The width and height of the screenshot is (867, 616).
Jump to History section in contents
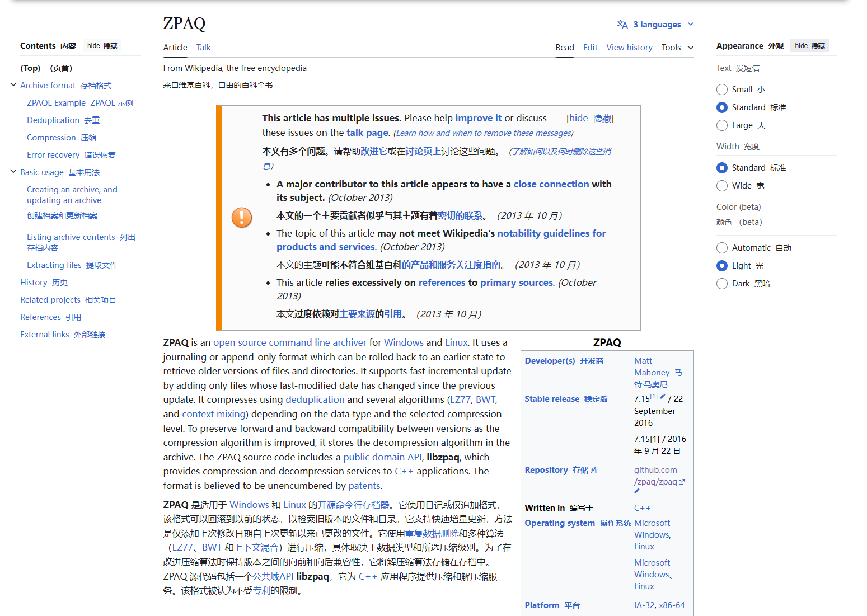(x=44, y=283)
